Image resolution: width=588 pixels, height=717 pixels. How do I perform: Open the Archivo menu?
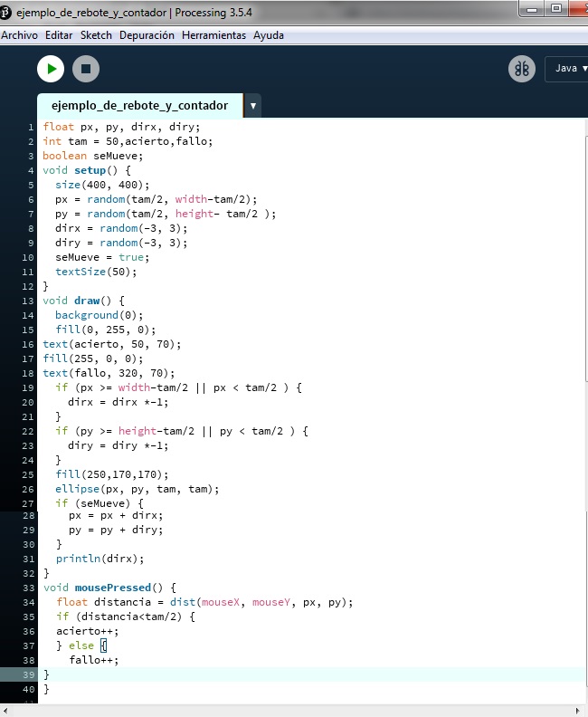pos(20,35)
